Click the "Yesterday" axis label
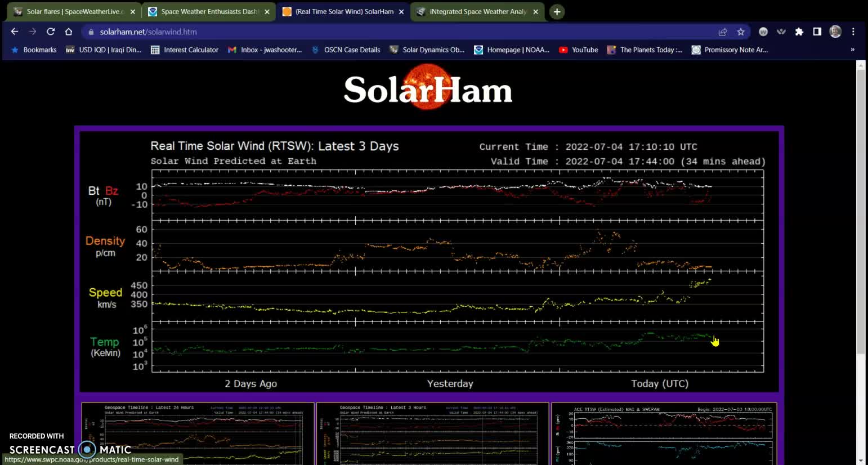 (x=450, y=383)
